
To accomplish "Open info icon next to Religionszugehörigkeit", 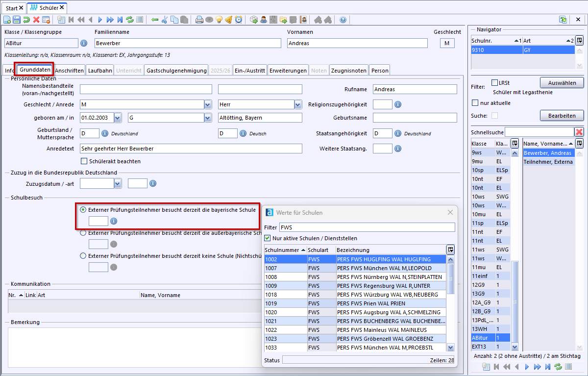I will (398, 104).
